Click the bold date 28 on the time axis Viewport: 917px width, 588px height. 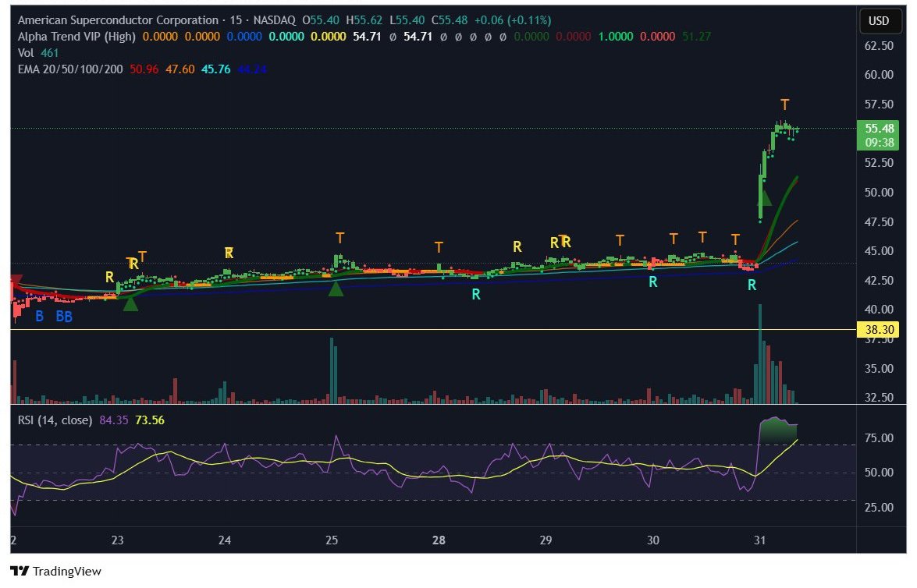[439, 540]
